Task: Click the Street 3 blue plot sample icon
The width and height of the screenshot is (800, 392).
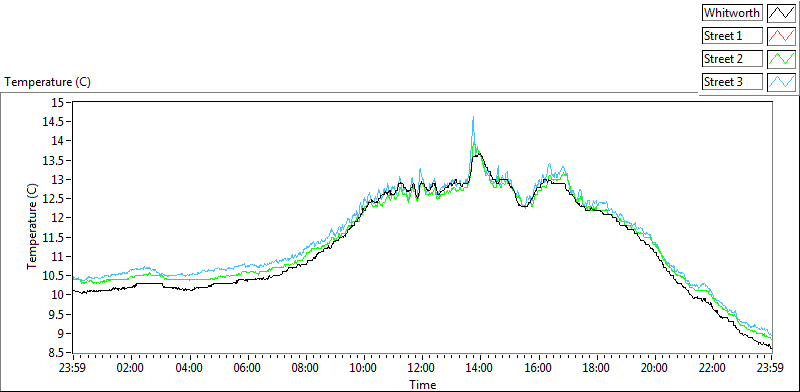Action: click(x=781, y=82)
